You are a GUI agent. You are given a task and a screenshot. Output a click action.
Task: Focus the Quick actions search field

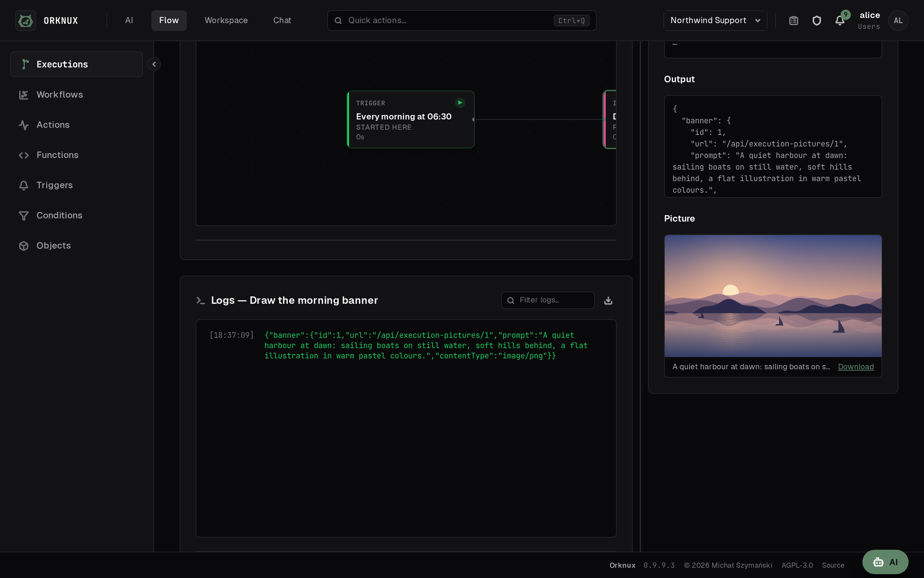click(x=462, y=20)
